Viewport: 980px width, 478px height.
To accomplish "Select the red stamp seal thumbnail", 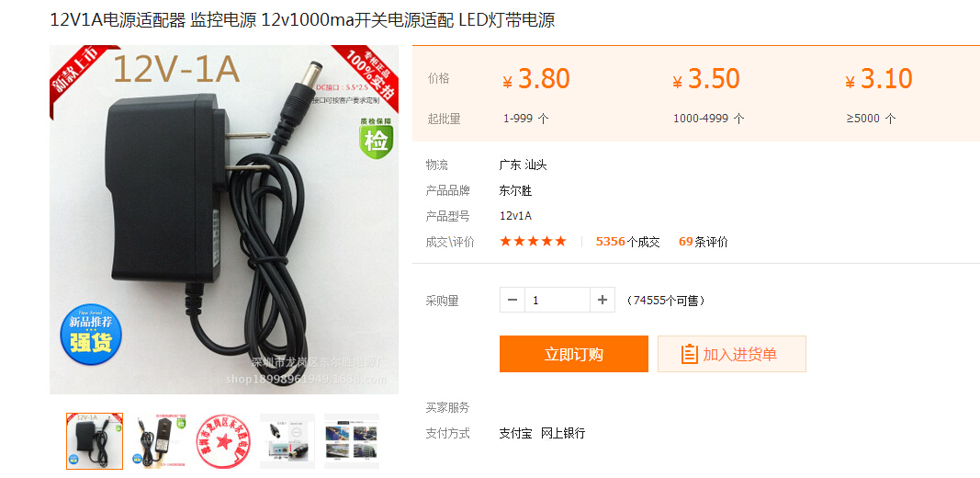I will click(223, 441).
